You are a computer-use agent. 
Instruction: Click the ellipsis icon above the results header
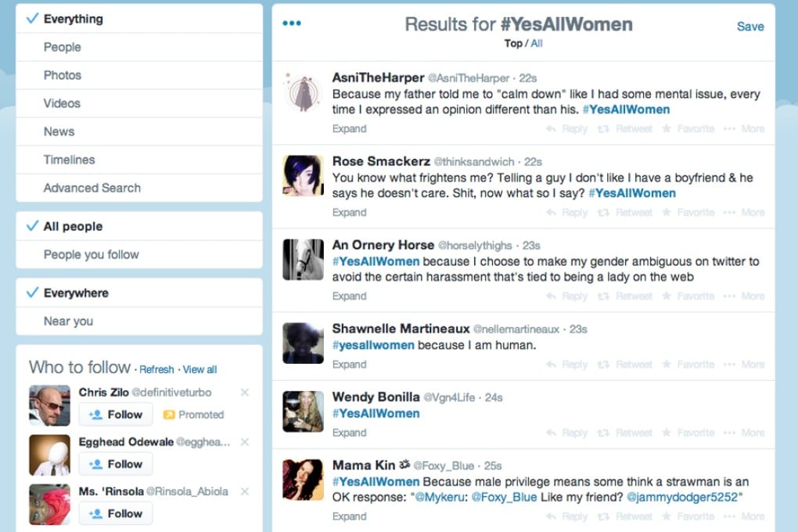point(291,23)
